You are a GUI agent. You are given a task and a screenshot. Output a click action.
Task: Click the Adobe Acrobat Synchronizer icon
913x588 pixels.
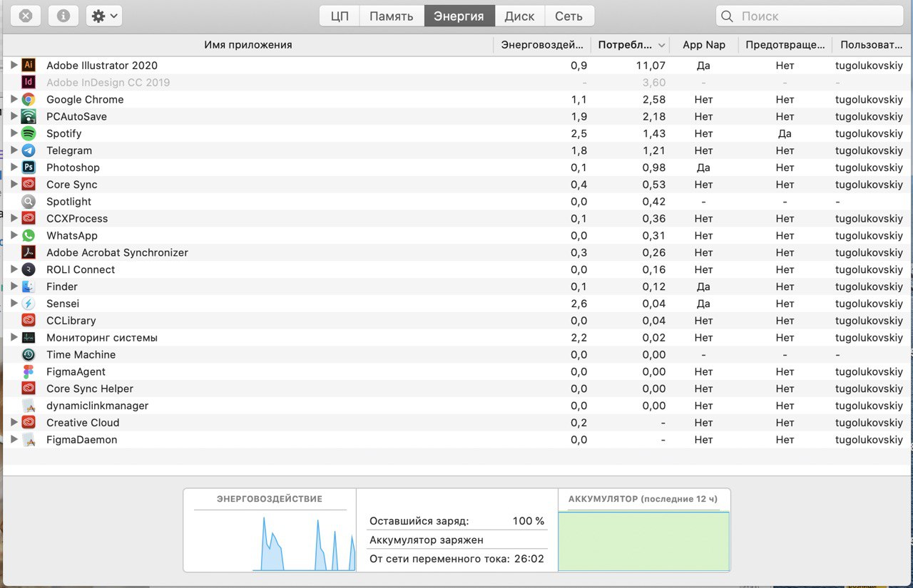(x=29, y=252)
